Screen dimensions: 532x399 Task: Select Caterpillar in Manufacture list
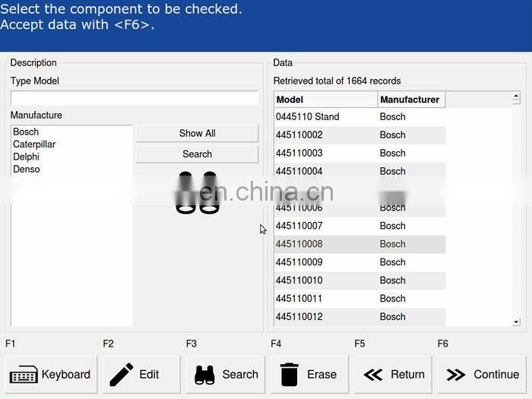pyautogui.click(x=34, y=144)
